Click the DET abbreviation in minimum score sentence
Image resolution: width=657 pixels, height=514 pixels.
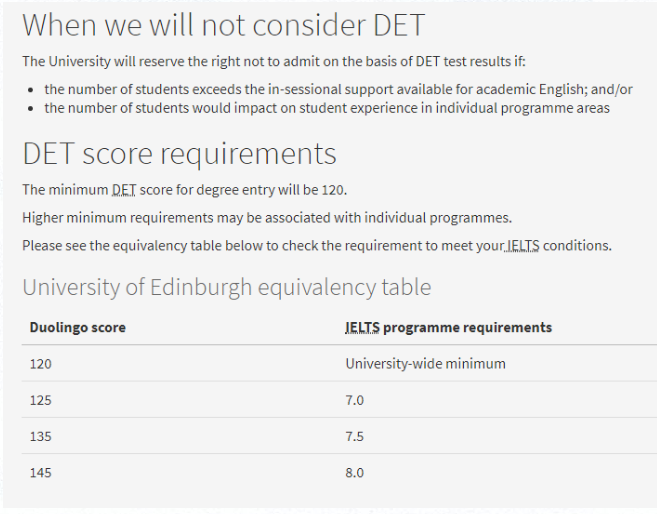(x=124, y=190)
